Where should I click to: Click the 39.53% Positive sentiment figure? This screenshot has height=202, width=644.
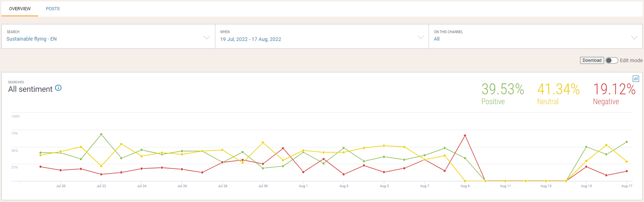503,94
